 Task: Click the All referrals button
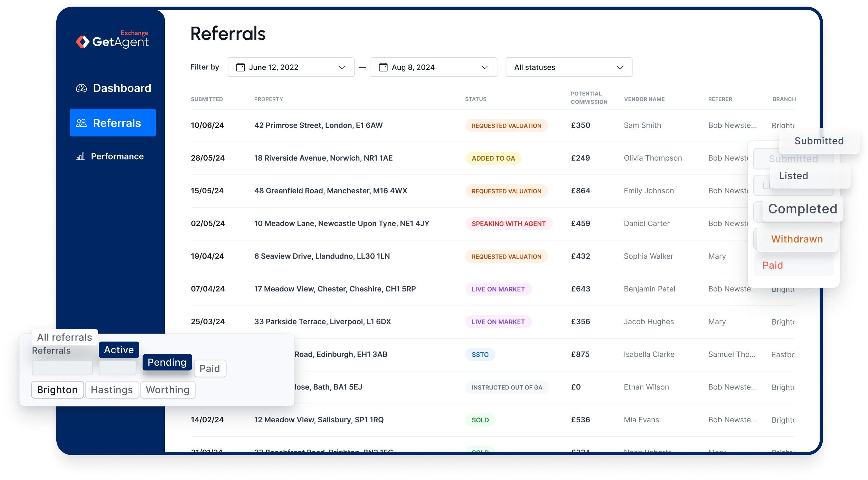(x=65, y=337)
